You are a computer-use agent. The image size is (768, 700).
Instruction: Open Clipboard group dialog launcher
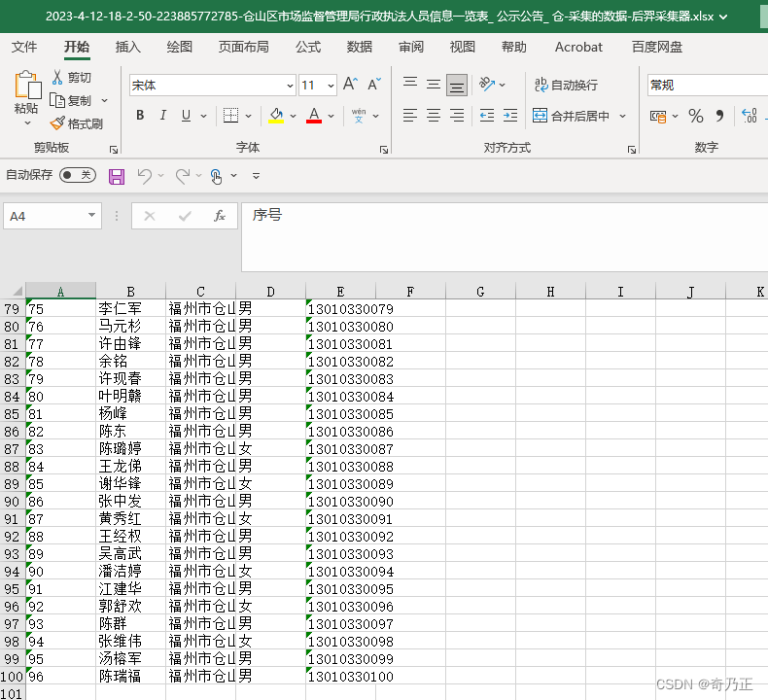click(114, 150)
